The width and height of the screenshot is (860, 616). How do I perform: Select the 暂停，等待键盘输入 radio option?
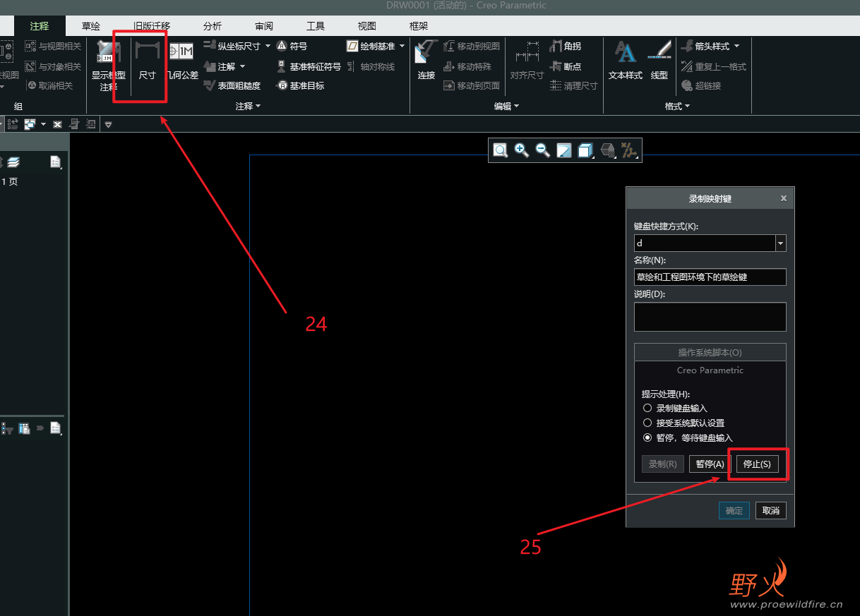click(x=647, y=438)
